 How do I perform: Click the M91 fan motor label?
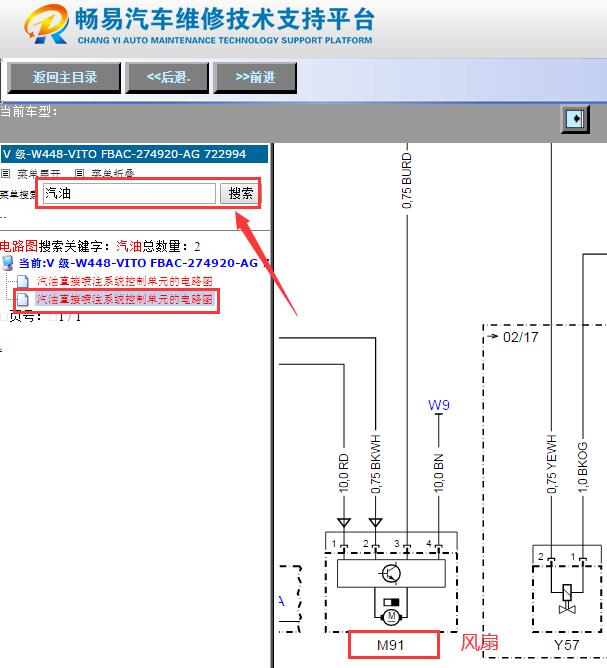(x=390, y=645)
